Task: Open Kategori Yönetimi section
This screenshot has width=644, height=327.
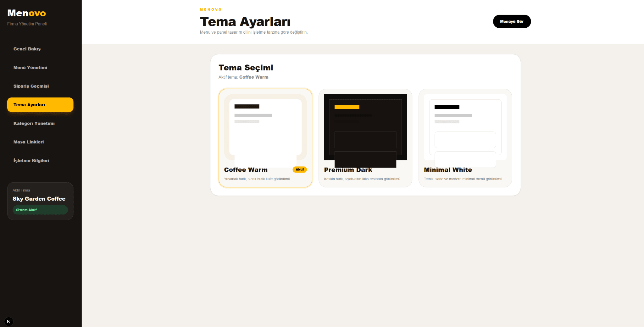Action: click(x=40, y=123)
